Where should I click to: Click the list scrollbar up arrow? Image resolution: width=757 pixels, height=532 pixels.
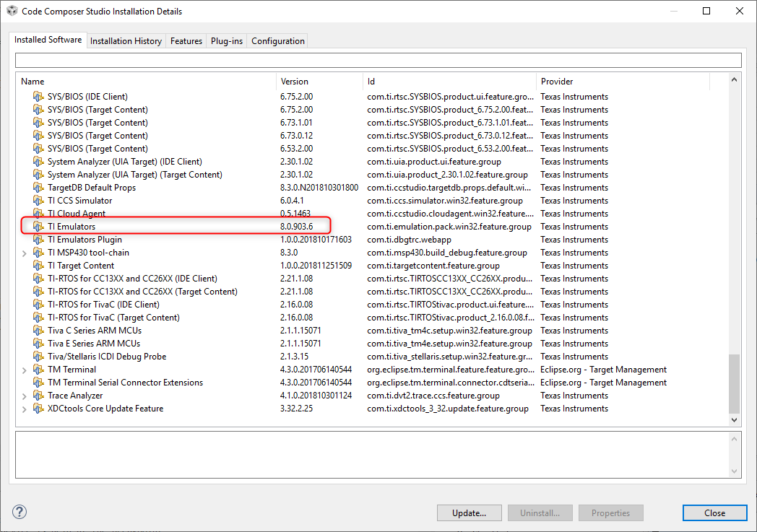coord(734,79)
